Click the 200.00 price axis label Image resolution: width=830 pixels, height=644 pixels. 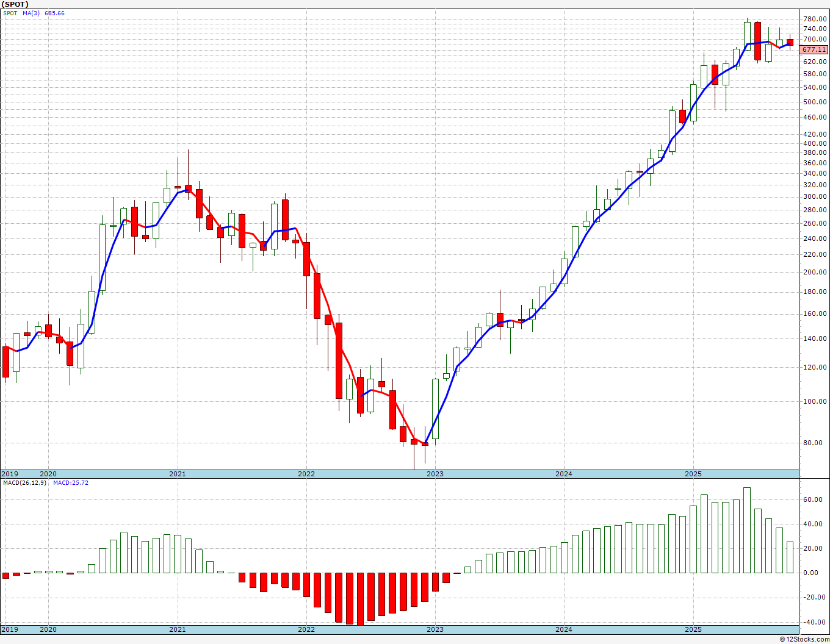pos(815,272)
